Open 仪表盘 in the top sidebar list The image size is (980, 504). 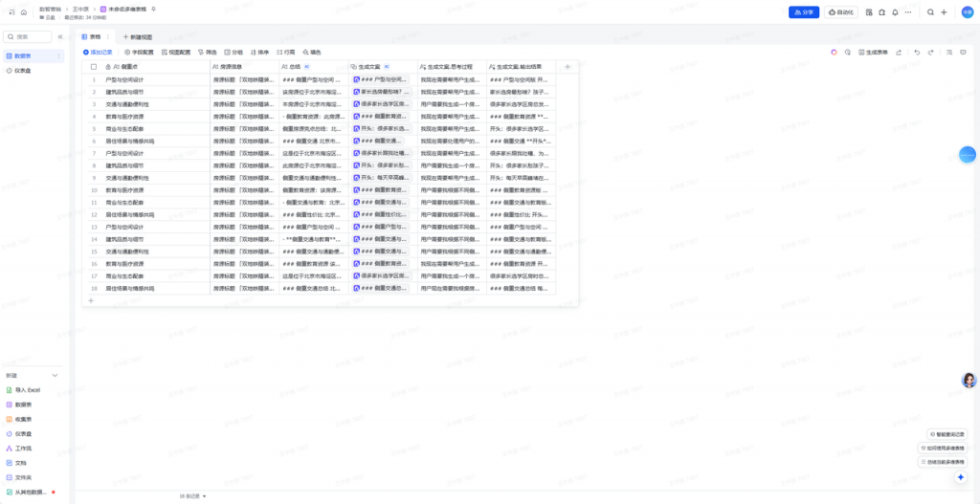coord(32,71)
